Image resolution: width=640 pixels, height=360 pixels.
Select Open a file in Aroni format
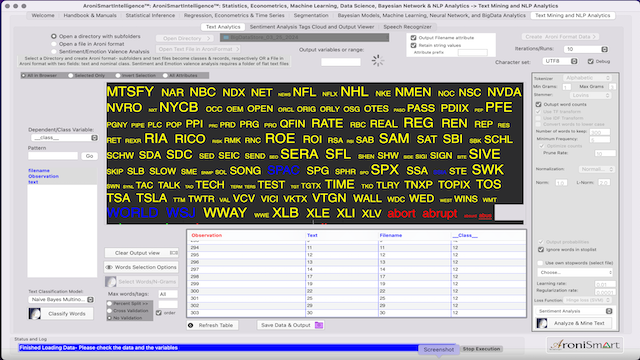[54, 44]
